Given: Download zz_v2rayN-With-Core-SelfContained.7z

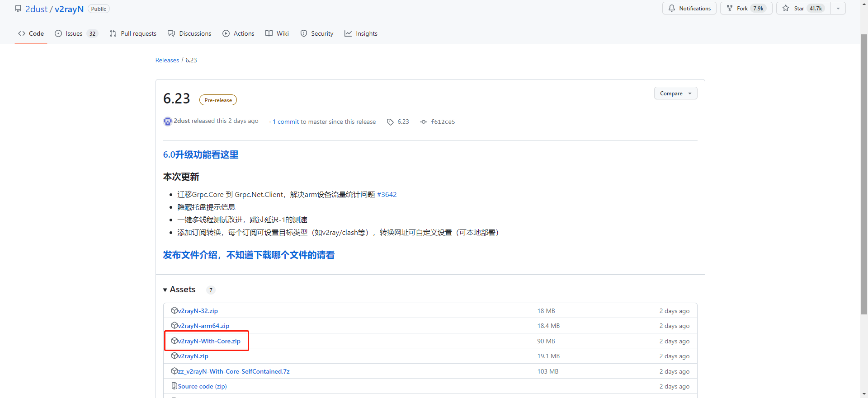Looking at the screenshot, I should click(234, 371).
